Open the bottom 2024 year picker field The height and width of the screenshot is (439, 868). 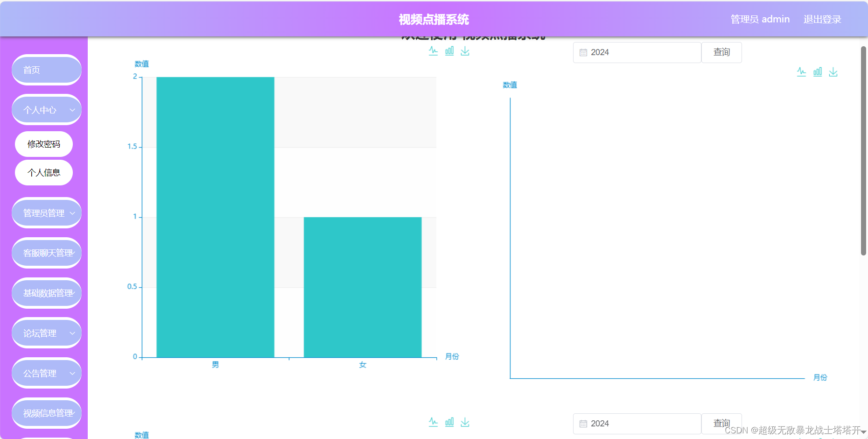tap(637, 424)
